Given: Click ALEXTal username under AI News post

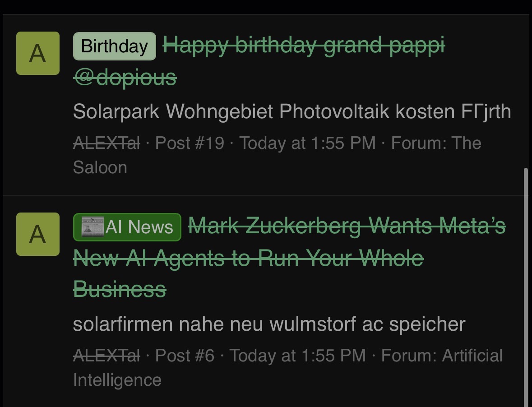Looking at the screenshot, I should [106, 356].
